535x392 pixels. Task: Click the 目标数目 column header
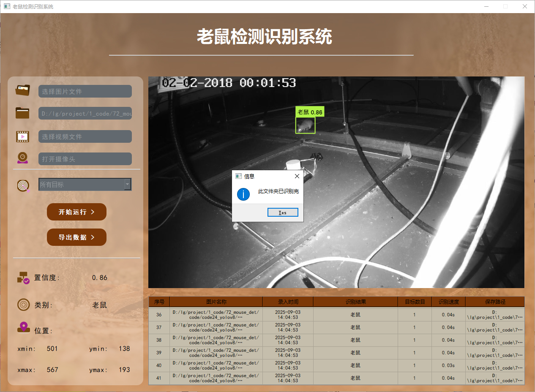coord(415,302)
